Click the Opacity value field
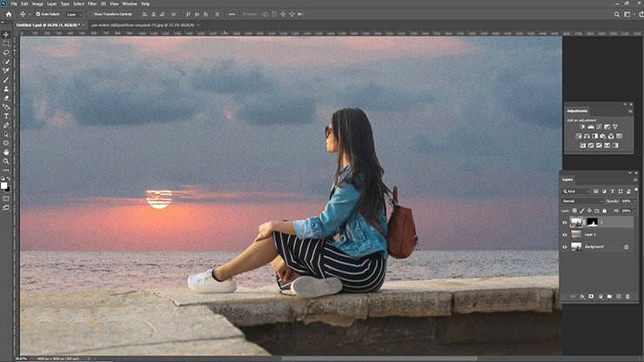Screen dimensions: 644x362 626,201
